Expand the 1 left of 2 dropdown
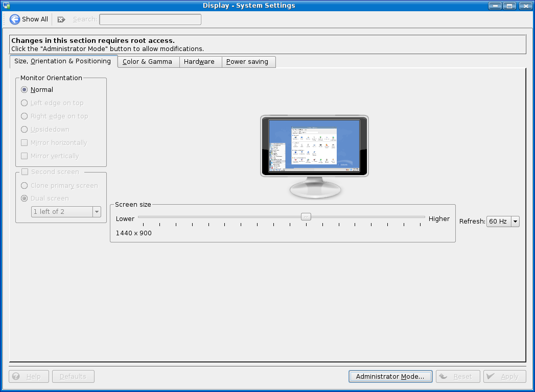This screenshot has width=535, height=392. coord(97,212)
